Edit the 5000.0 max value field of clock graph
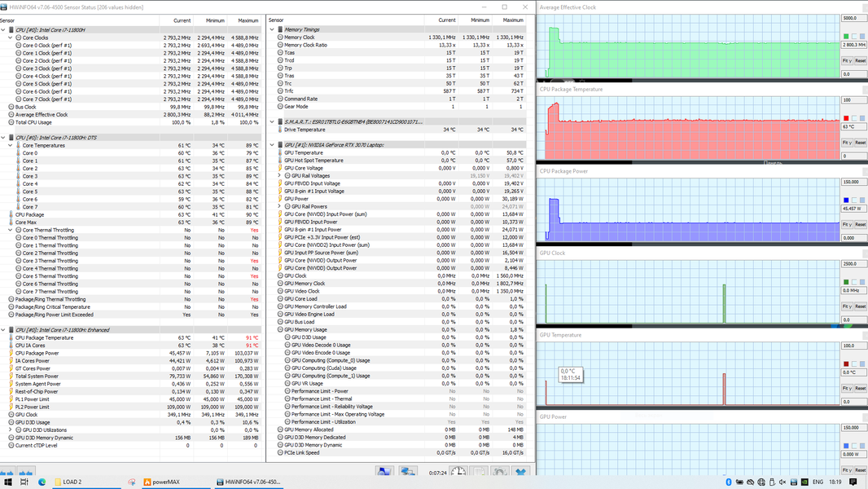The image size is (868, 489). point(853,18)
